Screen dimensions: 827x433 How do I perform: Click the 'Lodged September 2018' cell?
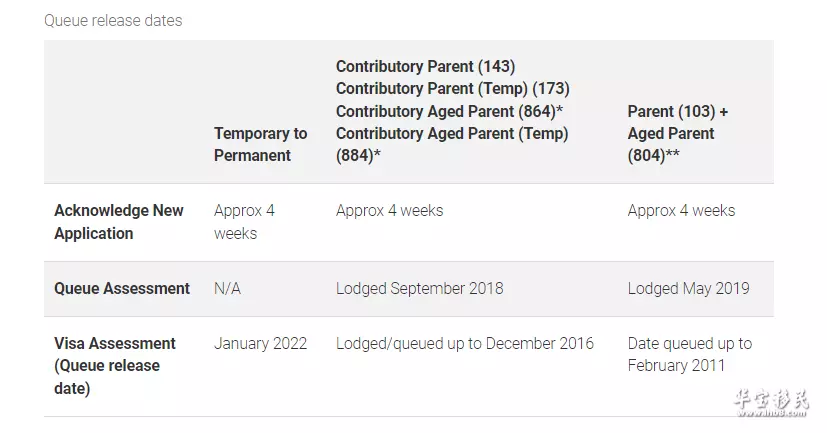419,288
